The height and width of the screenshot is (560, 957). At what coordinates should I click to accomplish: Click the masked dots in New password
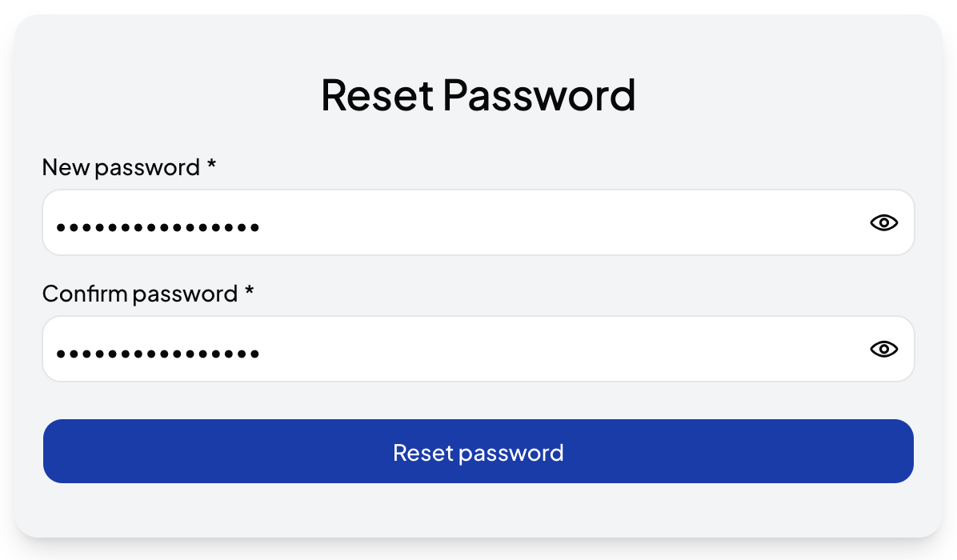click(x=158, y=227)
